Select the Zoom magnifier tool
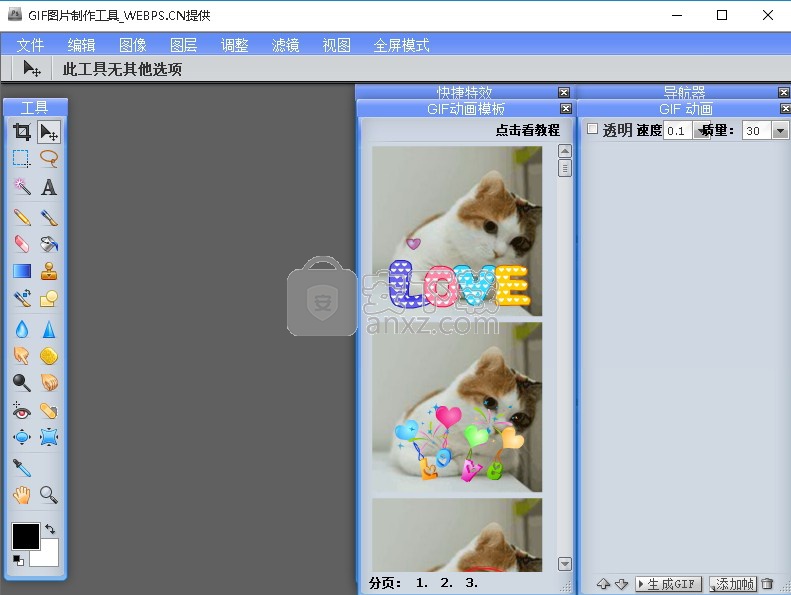Screen dimensions: 791x595 click(49, 495)
